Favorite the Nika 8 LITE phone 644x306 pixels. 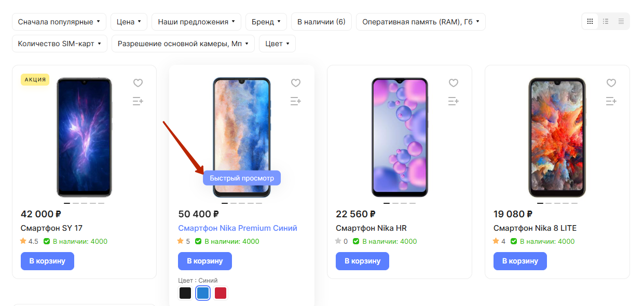pos(611,83)
